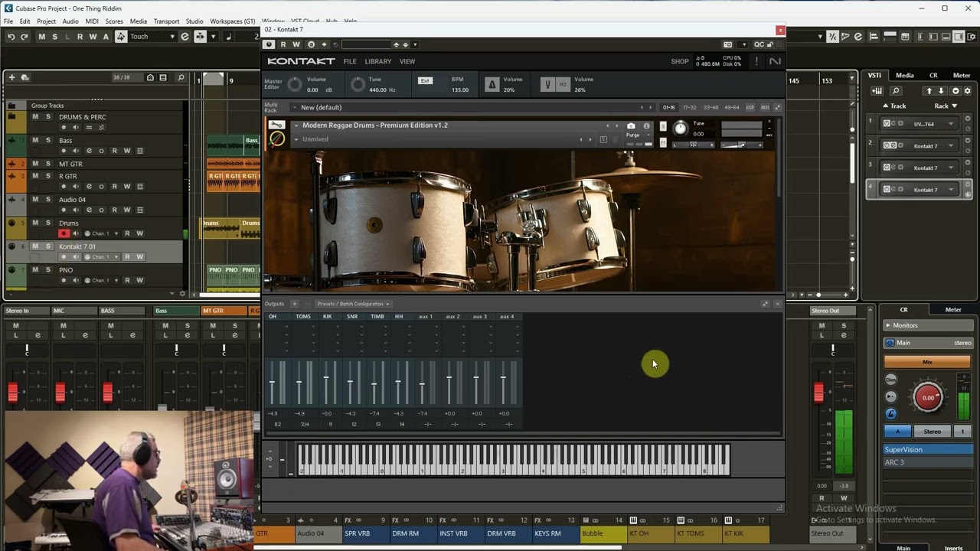Open the UV...T64 instrument slot dropdown
Viewport: 980px width, 551px height.
(x=951, y=123)
